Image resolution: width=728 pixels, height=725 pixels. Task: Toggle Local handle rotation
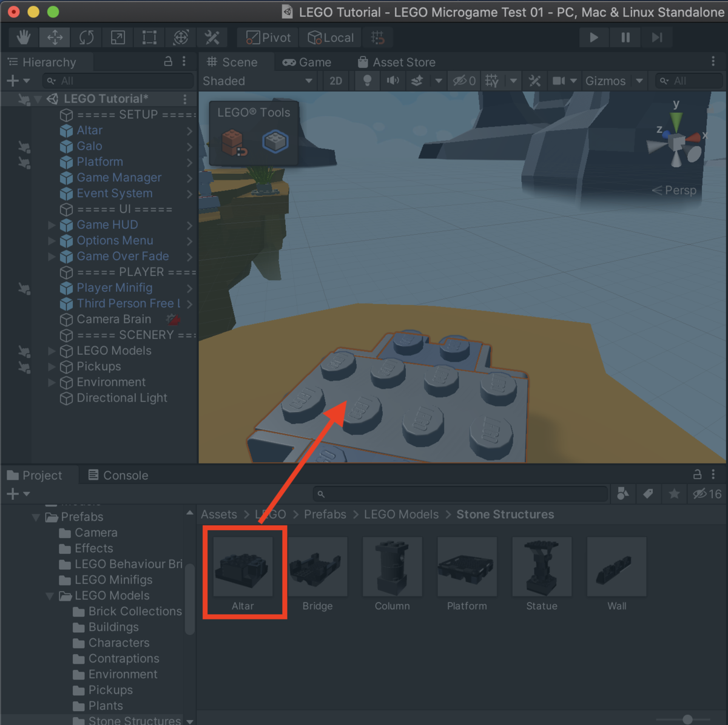click(x=331, y=38)
